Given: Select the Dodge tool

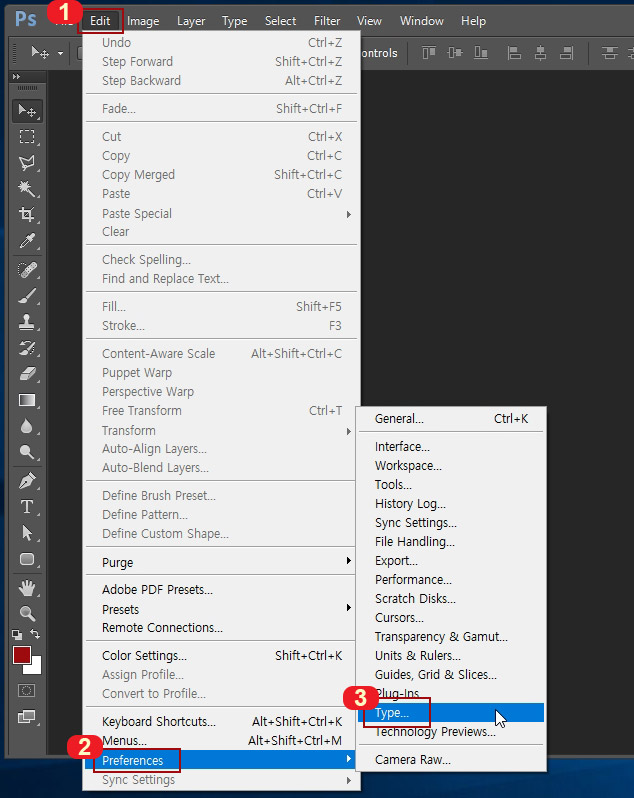Looking at the screenshot, I should [27, 452].
